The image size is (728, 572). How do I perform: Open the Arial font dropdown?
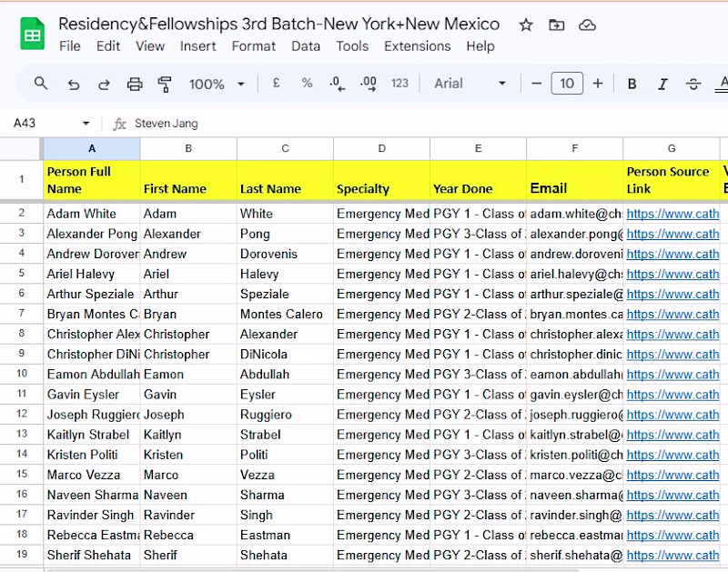[470, 84]
